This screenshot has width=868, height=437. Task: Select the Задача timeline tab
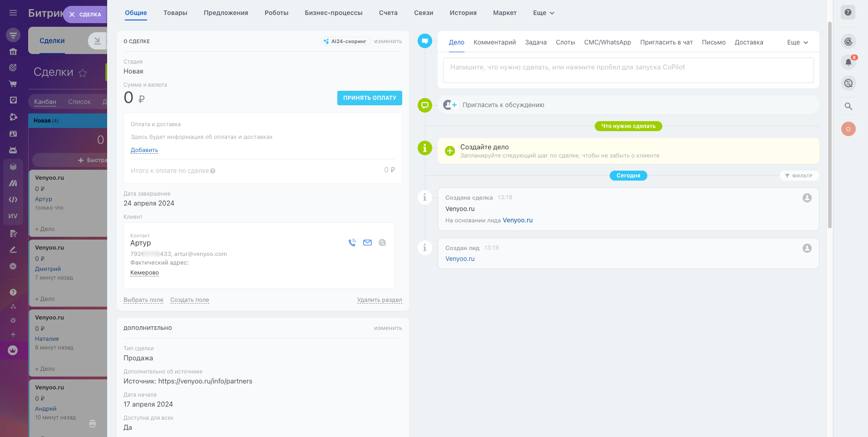tap(536, 42)
